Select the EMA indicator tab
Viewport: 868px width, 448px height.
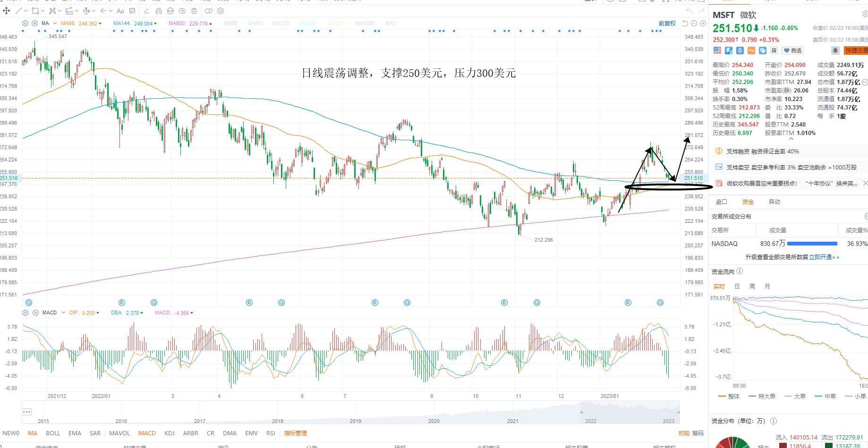(75, 433)
